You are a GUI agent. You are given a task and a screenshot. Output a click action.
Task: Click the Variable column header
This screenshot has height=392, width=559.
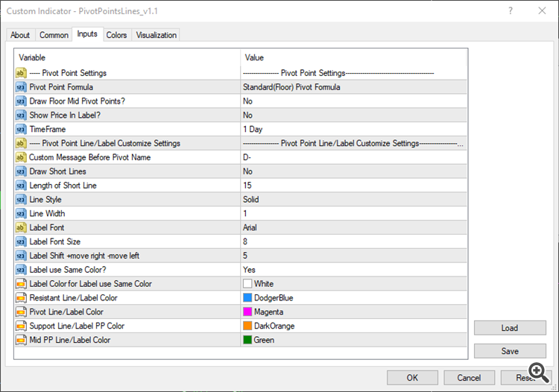pos(127,57)
